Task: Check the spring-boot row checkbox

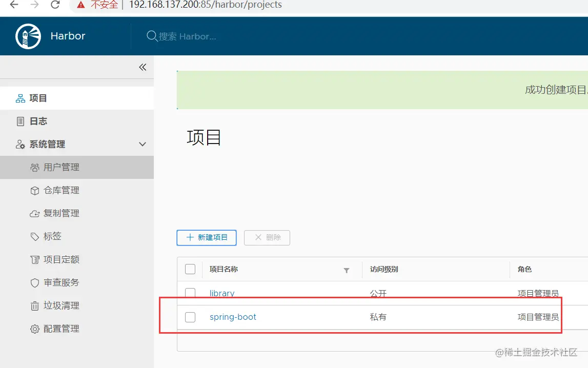Action: click(190, 317)
